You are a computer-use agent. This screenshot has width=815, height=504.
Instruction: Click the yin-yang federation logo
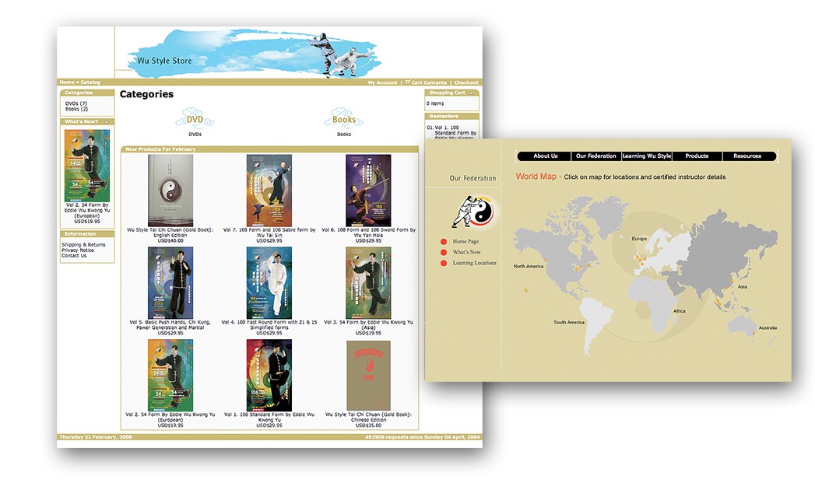(x=474, y=210)
